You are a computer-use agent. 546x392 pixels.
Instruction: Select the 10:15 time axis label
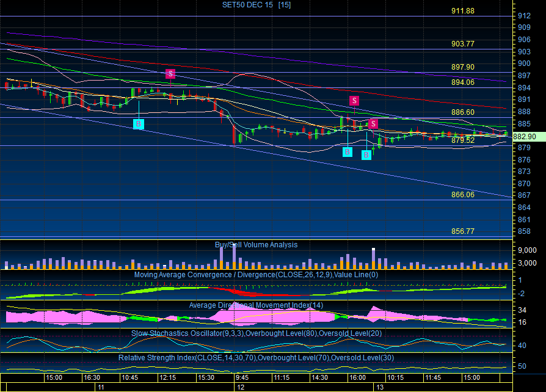click(396, 378)
